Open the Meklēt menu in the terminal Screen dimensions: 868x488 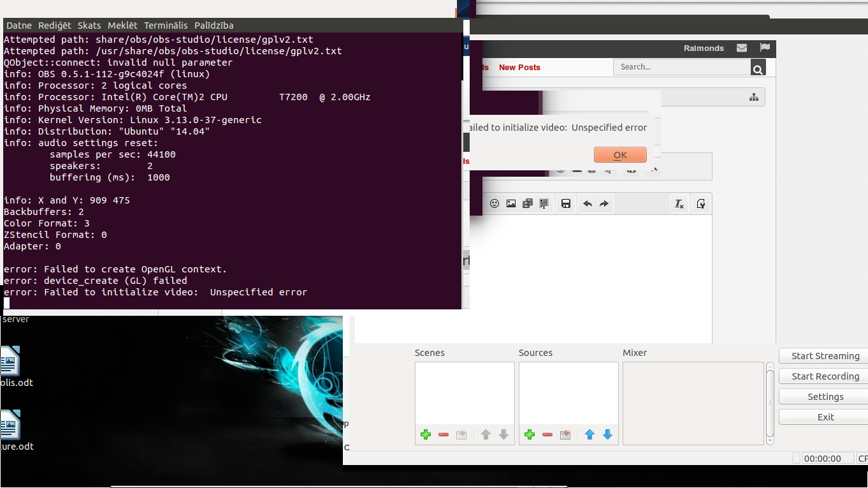[122, 26]
